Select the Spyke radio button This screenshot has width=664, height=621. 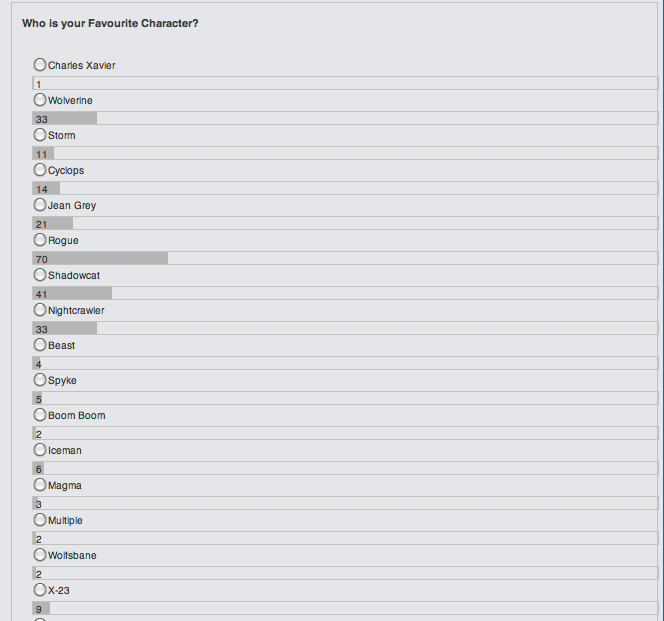tap(40, 380)
